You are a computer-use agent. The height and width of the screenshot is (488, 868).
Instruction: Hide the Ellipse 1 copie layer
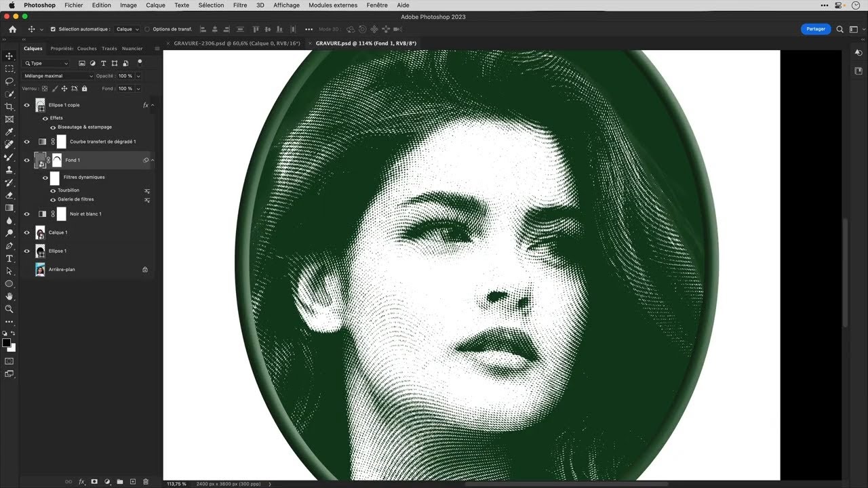(x=27, y=105)
